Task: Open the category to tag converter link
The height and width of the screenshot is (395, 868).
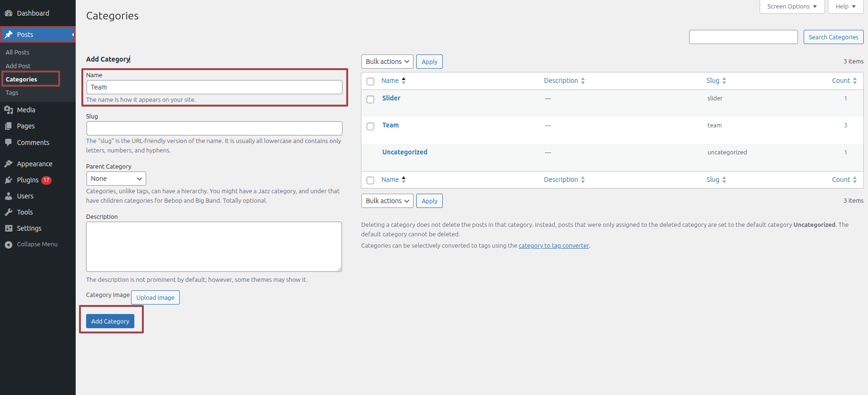Action: pyautogui.click(x=553, y=246)
